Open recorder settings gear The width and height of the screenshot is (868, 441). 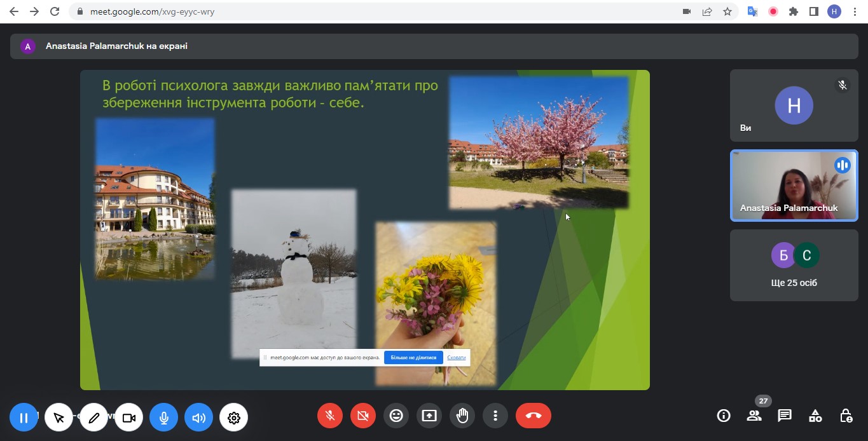234,417
